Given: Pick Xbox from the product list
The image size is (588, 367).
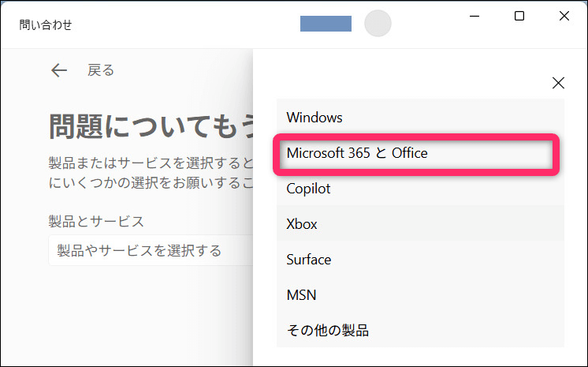Looking at the screenshot, I should click(x=420, y=224).
